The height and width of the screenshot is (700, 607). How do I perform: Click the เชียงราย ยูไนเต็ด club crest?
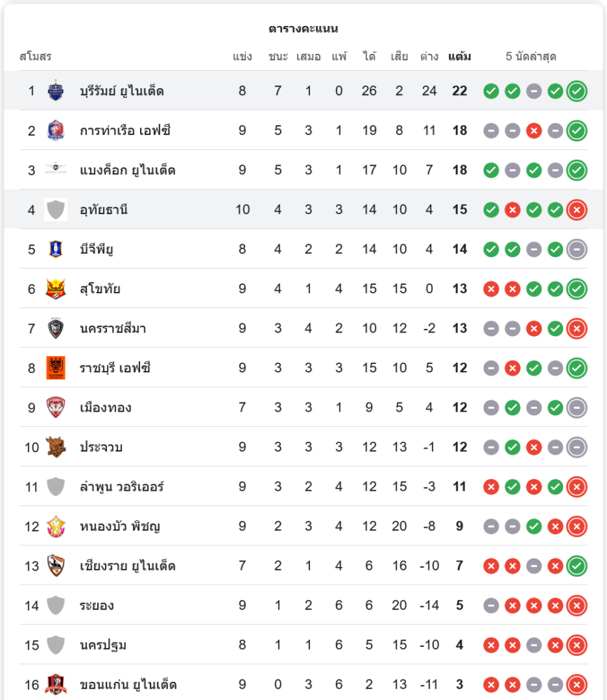tap(56, 566)
